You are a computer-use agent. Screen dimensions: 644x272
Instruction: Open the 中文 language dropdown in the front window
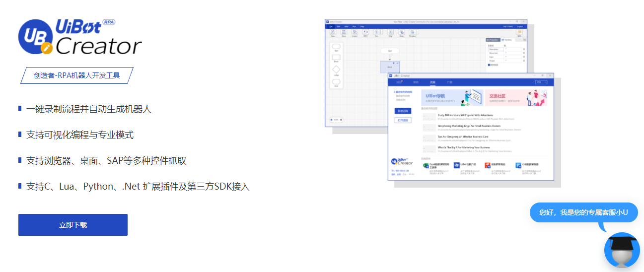[541, 82]
